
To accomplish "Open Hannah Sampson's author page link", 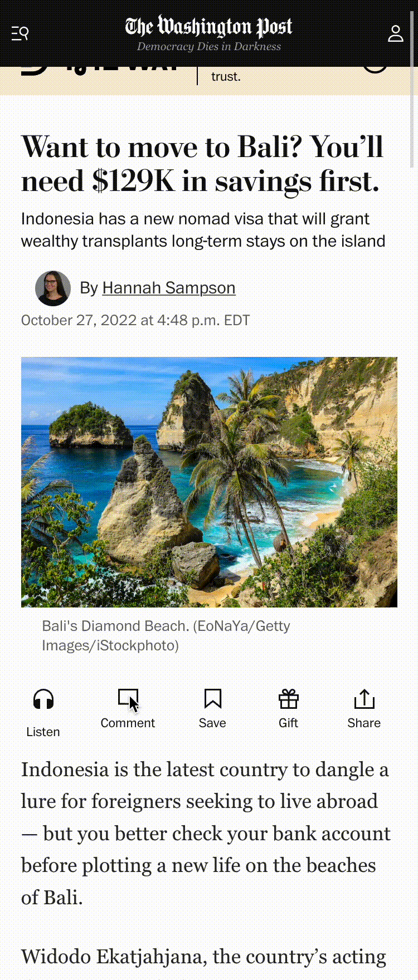I will 169,288.
